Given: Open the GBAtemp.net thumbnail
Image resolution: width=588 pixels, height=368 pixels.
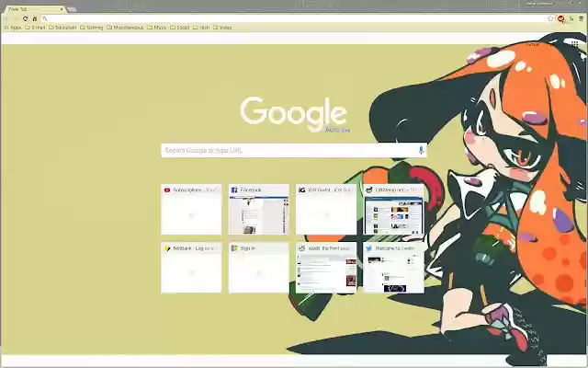Looking at the screenshot, I should click(x=394, y=210).
